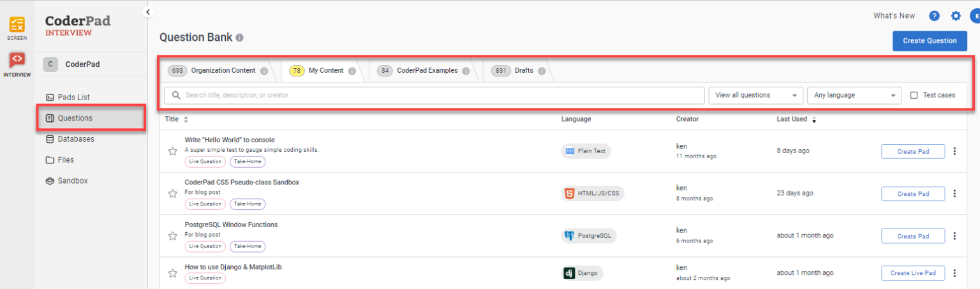Star the Write "Hello World" to console question
Screen dimensions: 980x289
tap(172, 151)
